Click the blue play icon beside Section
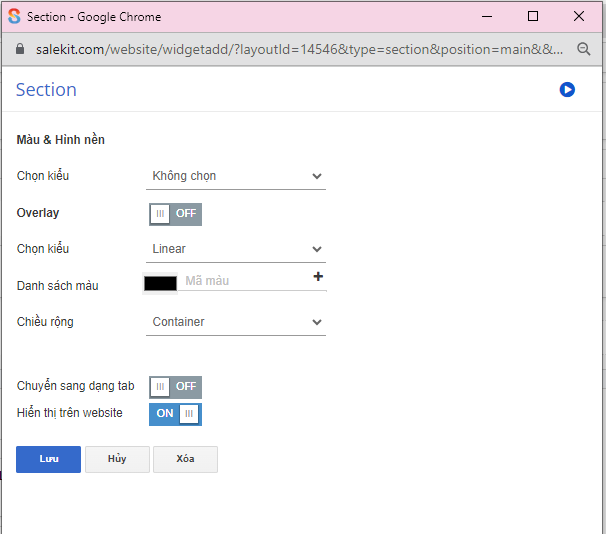This screenshot has height=534, width=606. 567,90
